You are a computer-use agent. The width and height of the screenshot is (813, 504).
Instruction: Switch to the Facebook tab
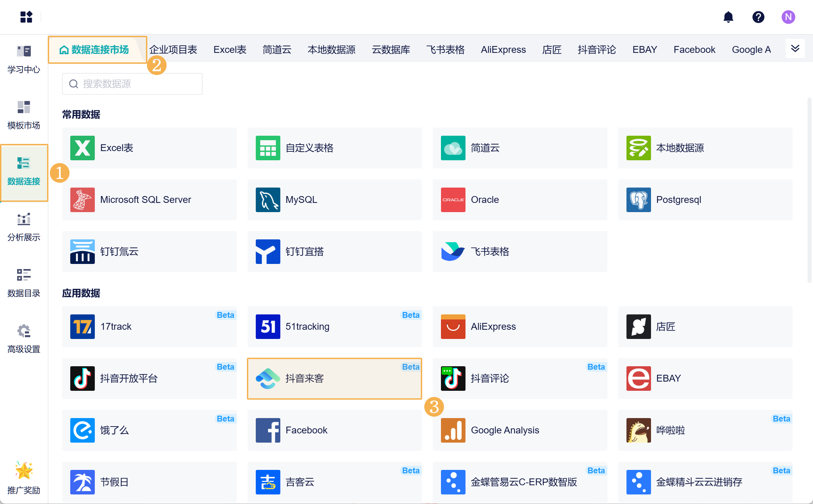tap(694, 49)
